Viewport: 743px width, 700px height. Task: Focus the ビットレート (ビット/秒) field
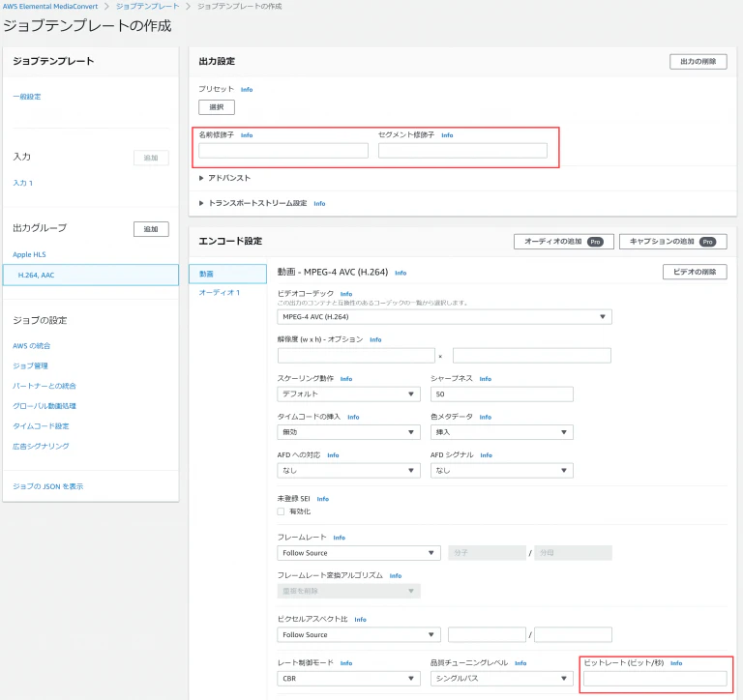click(655, 679)
